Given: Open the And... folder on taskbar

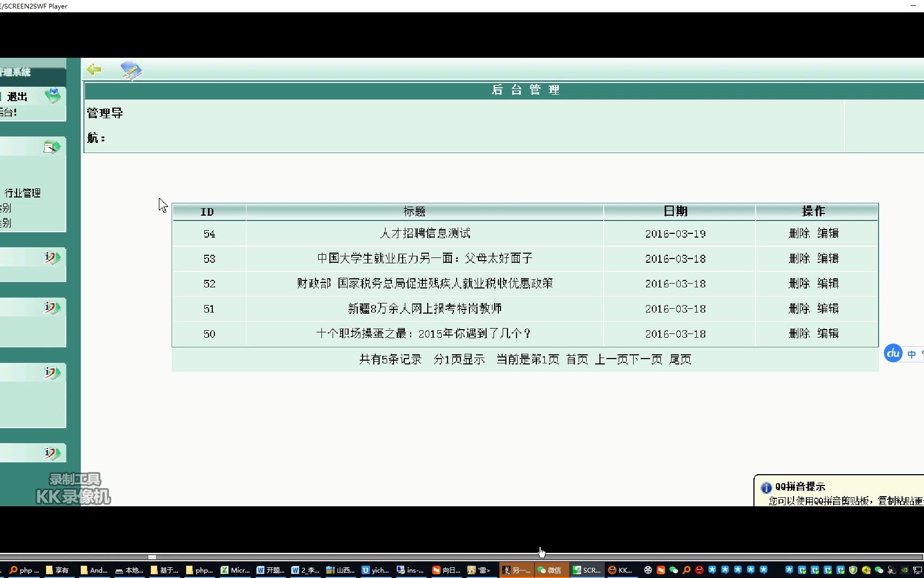Looking at the screenshot, I should (x=94, y=570).
